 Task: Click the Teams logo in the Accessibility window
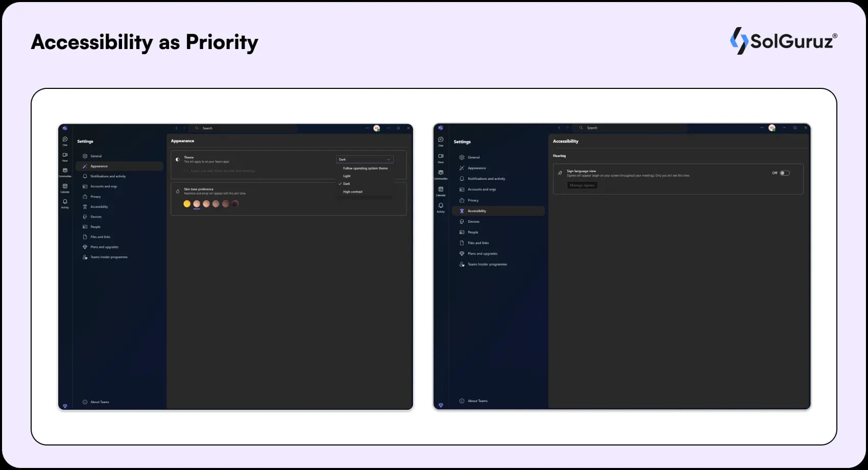click(x=441, y=128)
